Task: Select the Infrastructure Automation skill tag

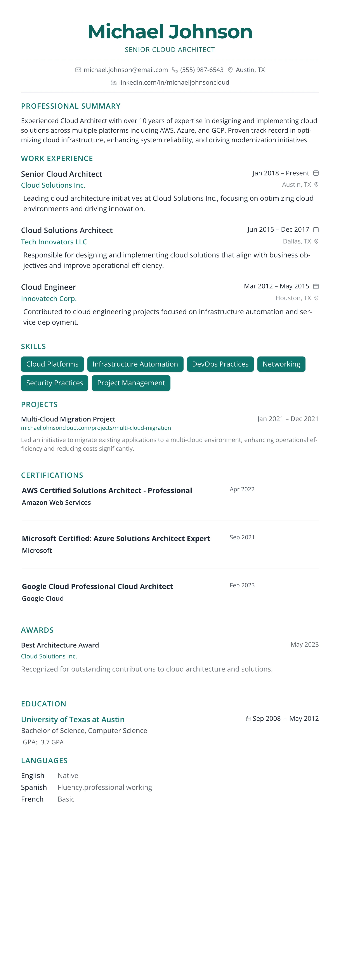Action: tap(135, 364)
